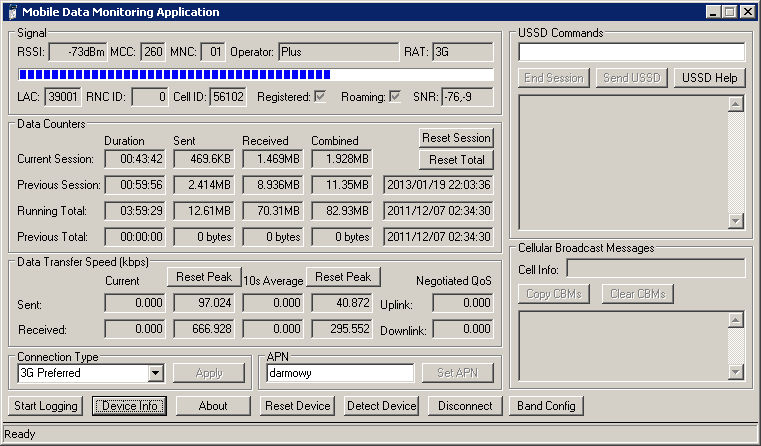This screenshot has height=446, width=761.
Task: Toggle the Roaming checkbox
Action: (394, 97)
